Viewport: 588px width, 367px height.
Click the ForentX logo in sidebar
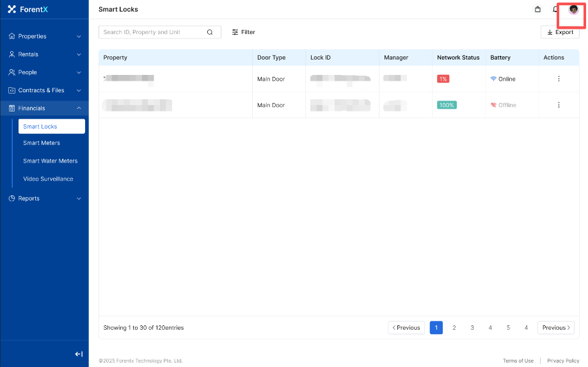(28, 10)
